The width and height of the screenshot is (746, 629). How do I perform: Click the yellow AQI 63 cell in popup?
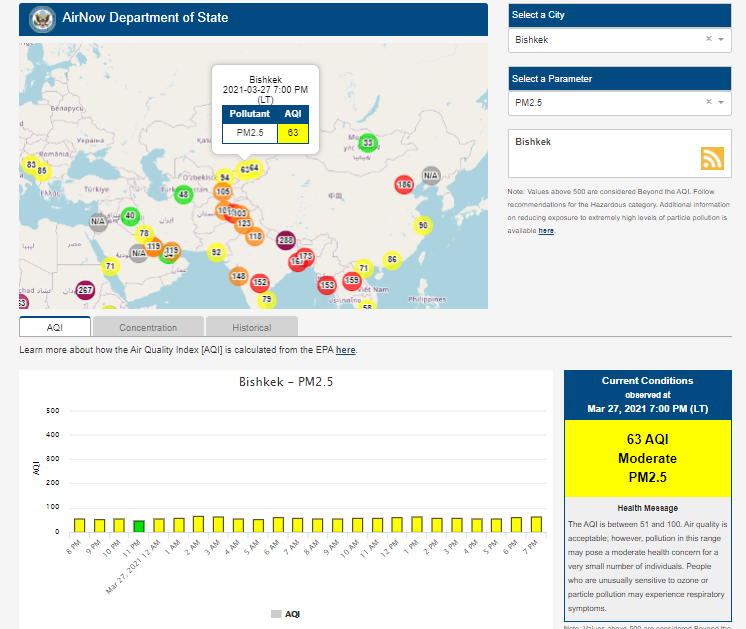(x=292, y=132)
